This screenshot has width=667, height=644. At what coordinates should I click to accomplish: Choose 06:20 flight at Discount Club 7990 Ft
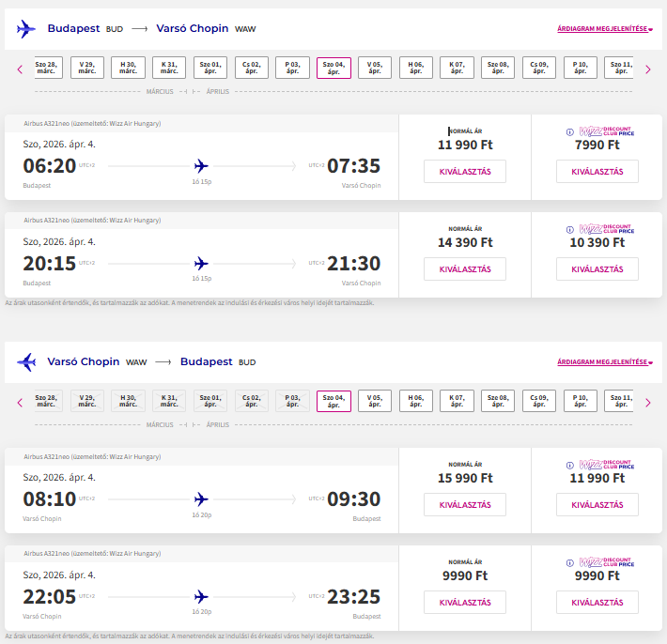(597, 171)
